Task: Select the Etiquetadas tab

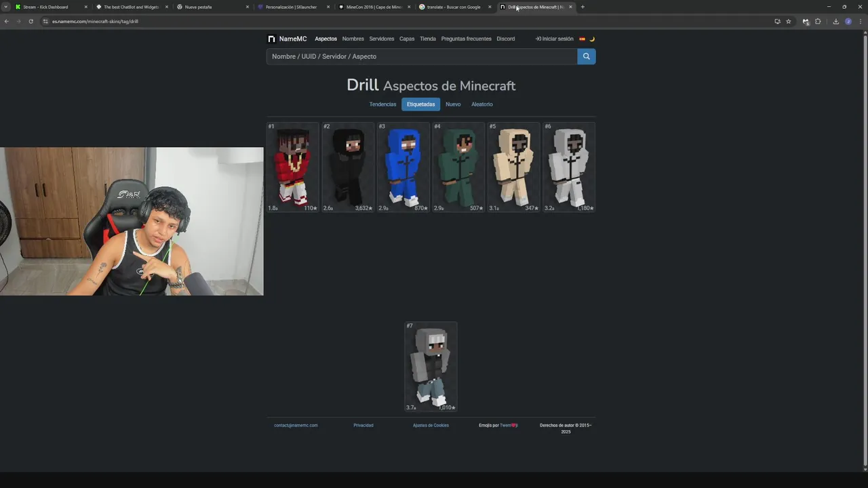Action: [420, 104]
